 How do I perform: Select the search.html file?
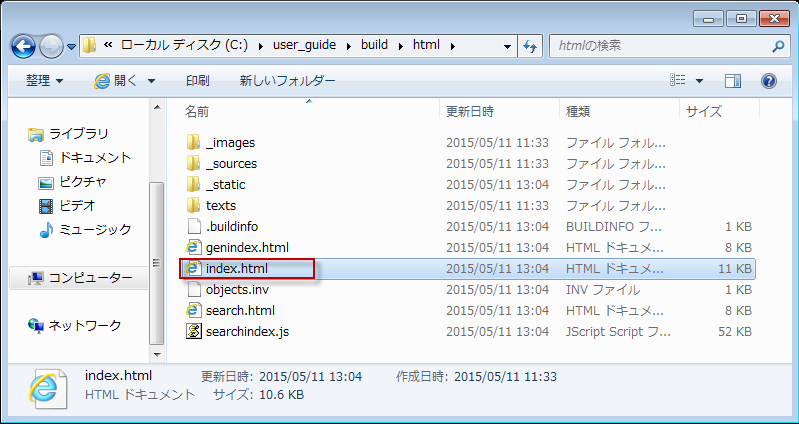pos(241,310)
